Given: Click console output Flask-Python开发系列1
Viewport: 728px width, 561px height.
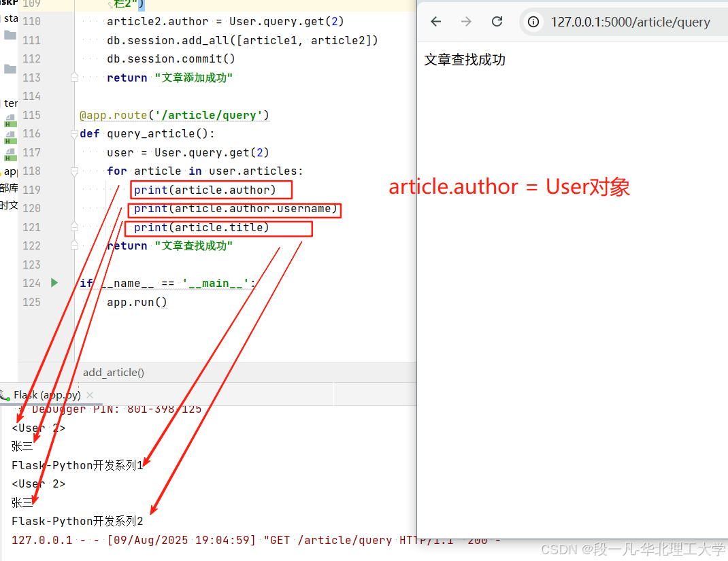Looking at the screenshot, I should (x=77, y=465).
